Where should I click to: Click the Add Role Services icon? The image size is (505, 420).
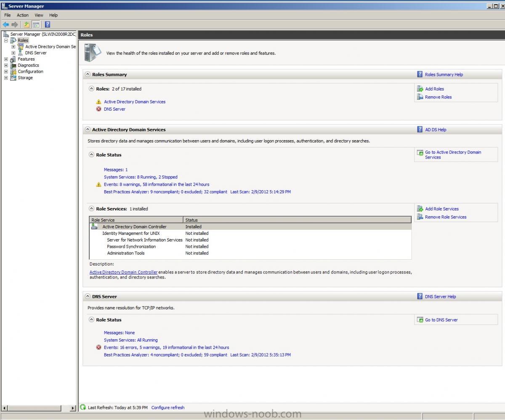coord(420,209)
